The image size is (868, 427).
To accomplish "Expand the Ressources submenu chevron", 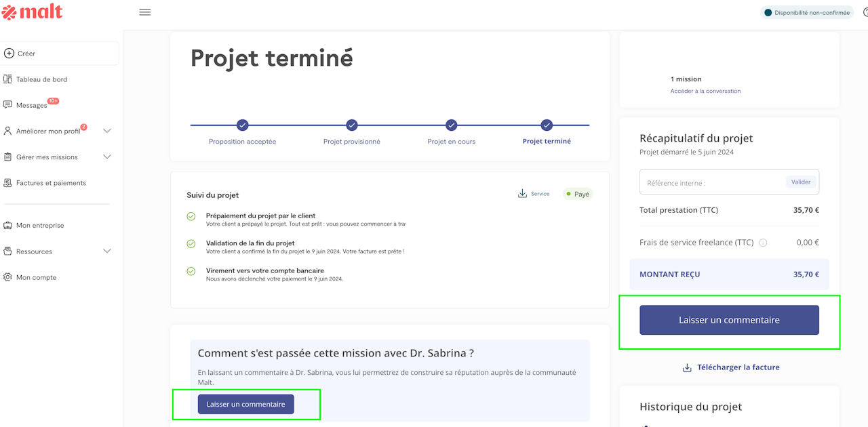I will (106, 251).
